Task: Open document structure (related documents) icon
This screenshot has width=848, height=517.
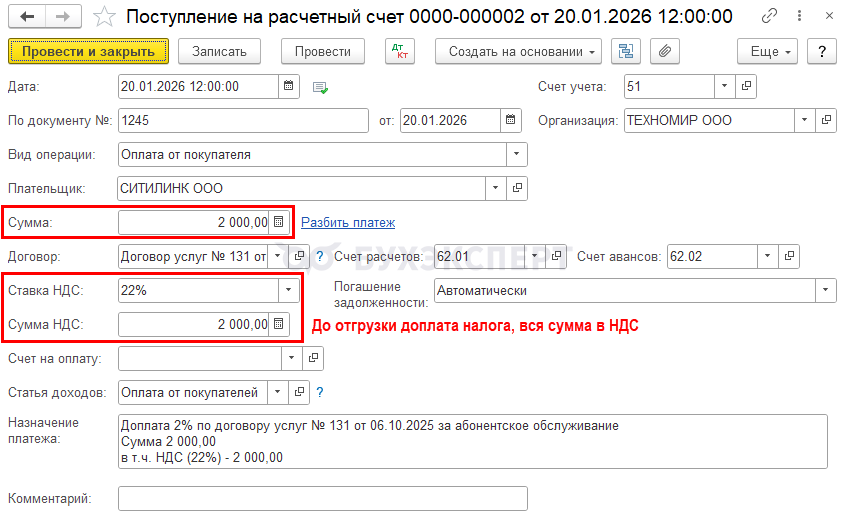Action: click(626, 51)
